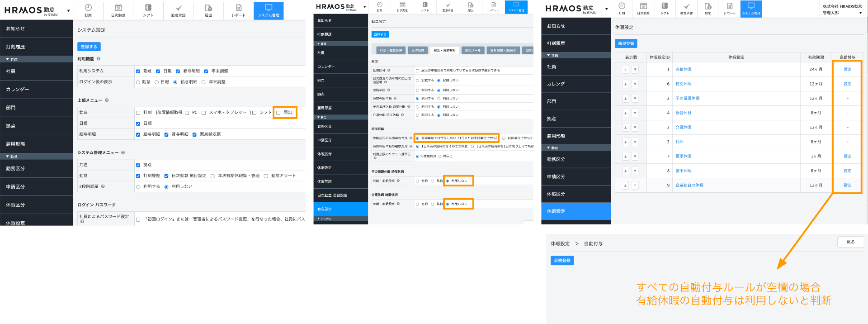Viewport: 868px width, 324px height.
Task: Select 利用する radio for 2段階認証
Action: (x=138, y=187)
